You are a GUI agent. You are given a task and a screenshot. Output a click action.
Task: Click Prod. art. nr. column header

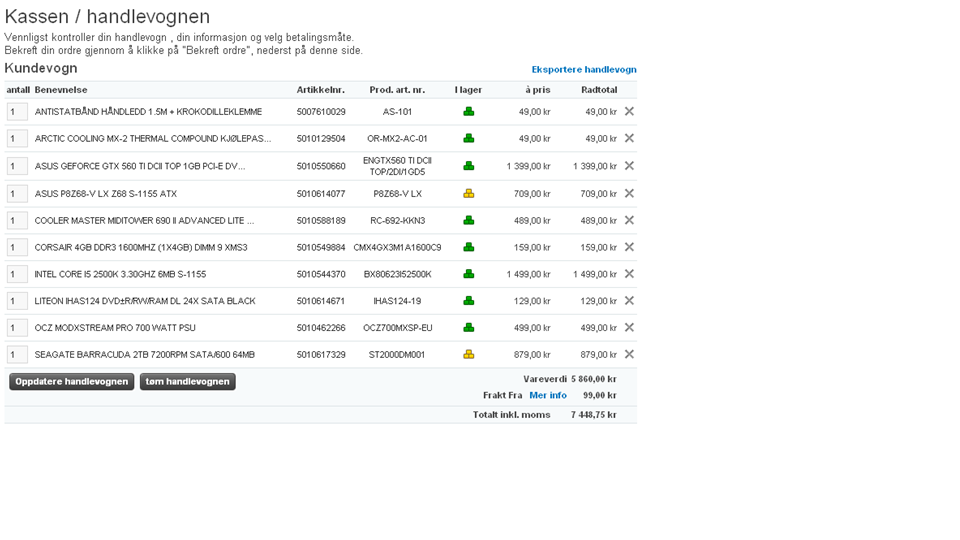(x=397, y=89)
